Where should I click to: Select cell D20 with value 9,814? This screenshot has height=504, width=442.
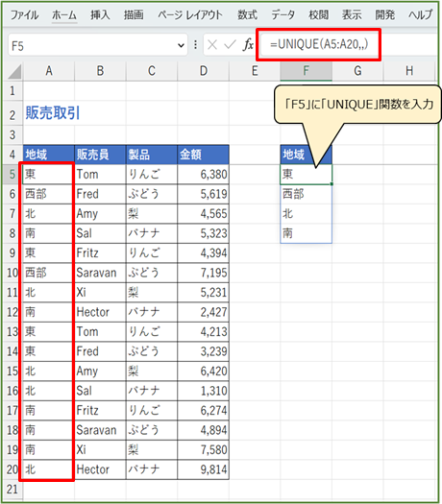click(203, 469)
